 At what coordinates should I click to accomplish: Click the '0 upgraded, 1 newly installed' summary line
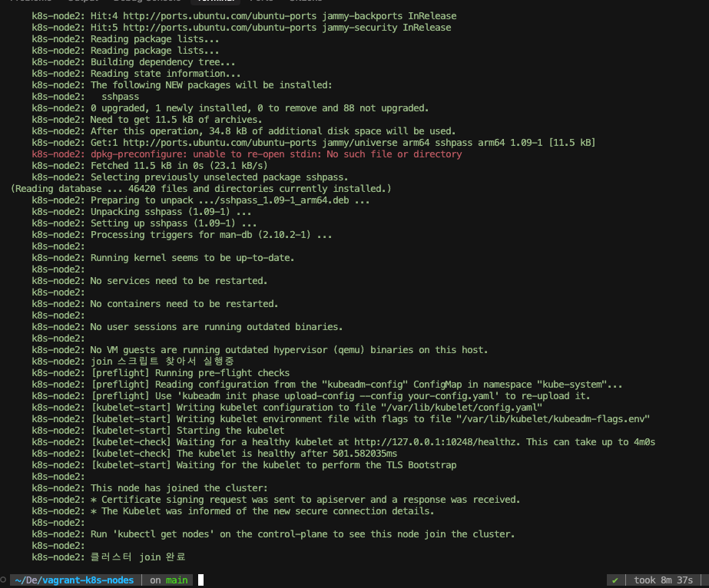(230, 108)
